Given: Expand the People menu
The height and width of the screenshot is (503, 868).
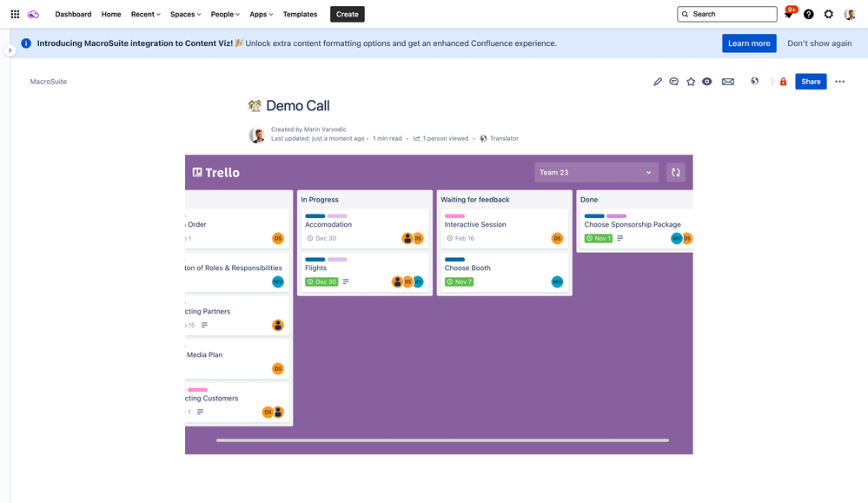Looking at the screenshot, I should (x=225, y=15).
